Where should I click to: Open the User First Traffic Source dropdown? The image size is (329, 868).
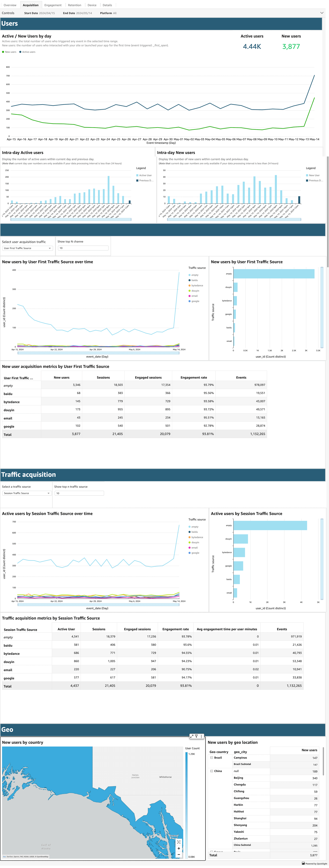click(27, 248)
